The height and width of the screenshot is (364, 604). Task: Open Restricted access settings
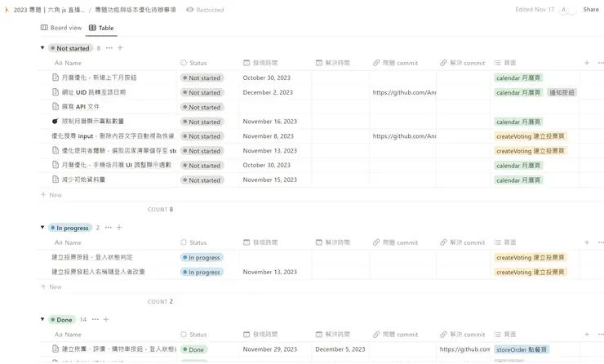[205, 10]
